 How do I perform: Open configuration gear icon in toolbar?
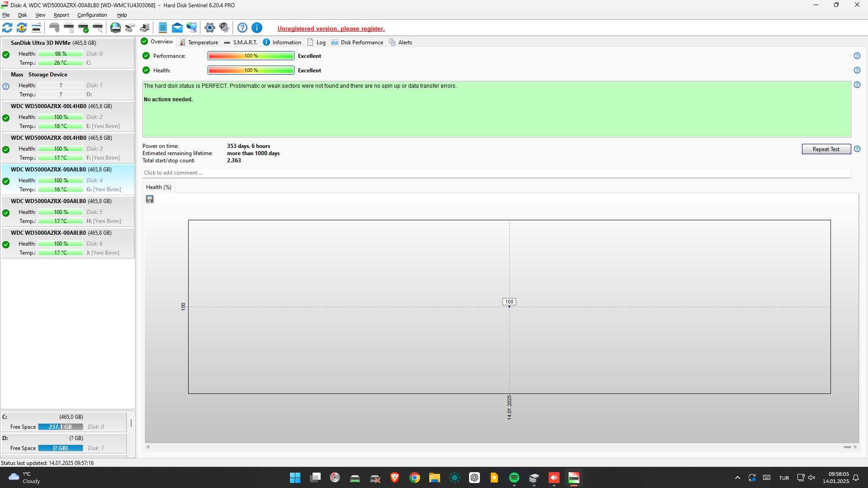tap(209, 28)
